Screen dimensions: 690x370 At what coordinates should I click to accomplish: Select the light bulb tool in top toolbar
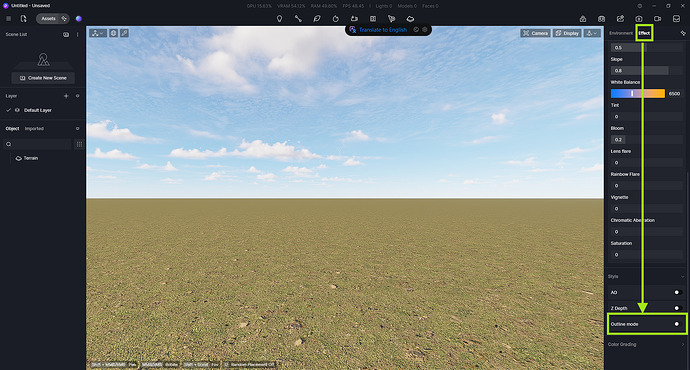click(x=279, y=19)
